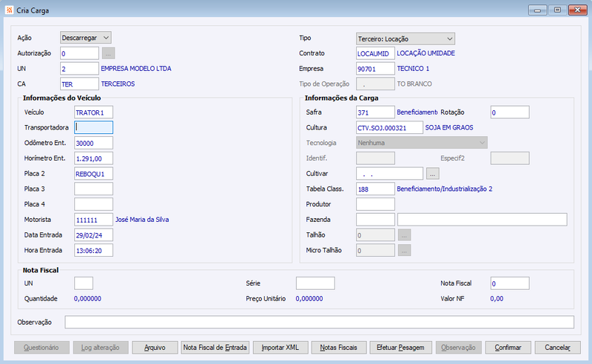Click the Data Entrada field 29/02/24
Screen dimensions: 592x364
point(93,235)
